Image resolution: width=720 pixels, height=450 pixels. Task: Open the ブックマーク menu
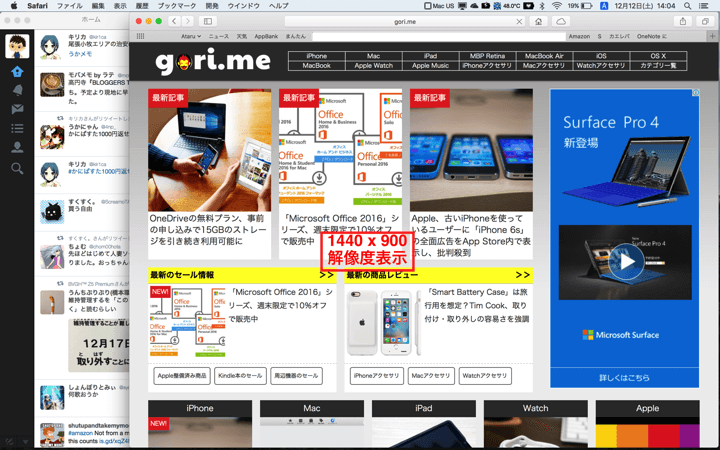177,6
